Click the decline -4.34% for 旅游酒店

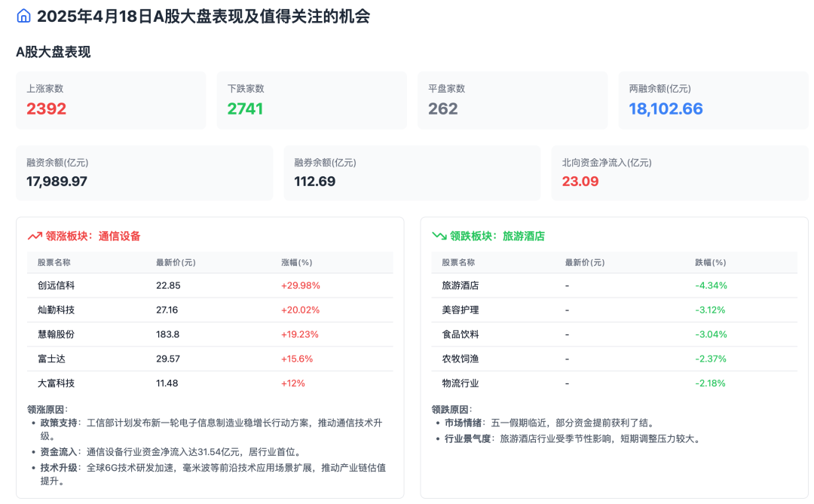[x=711, y=286]
